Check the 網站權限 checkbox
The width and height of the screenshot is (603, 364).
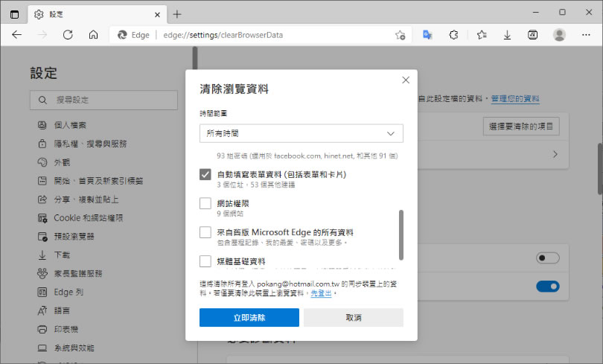coord(205,203)
